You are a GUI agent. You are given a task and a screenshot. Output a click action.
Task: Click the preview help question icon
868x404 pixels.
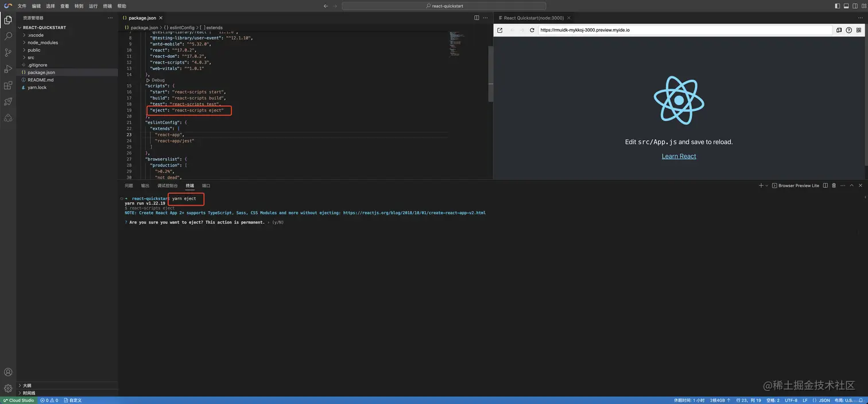tap(848, 30)
